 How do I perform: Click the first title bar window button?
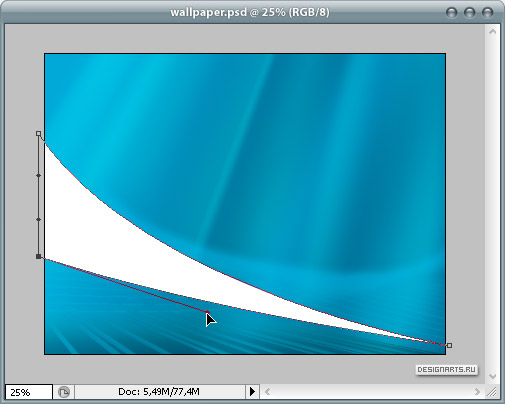point(452,13)
